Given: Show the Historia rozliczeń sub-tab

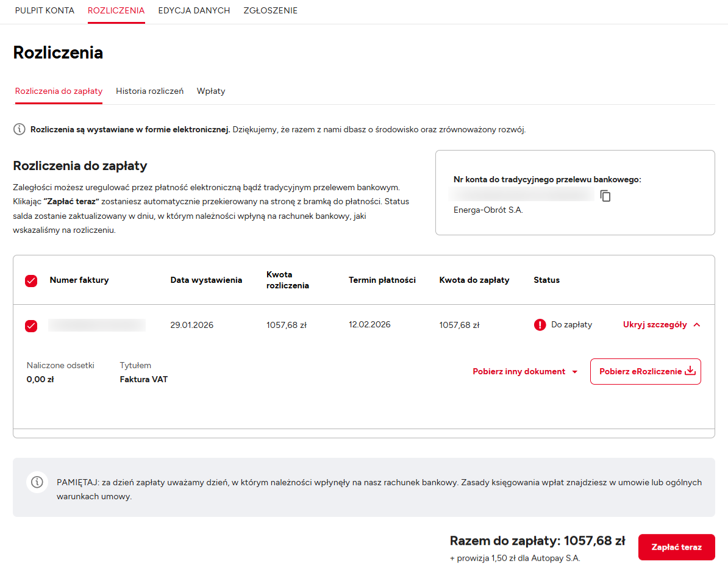Looking at the screenshot, I should pos(149,91).
